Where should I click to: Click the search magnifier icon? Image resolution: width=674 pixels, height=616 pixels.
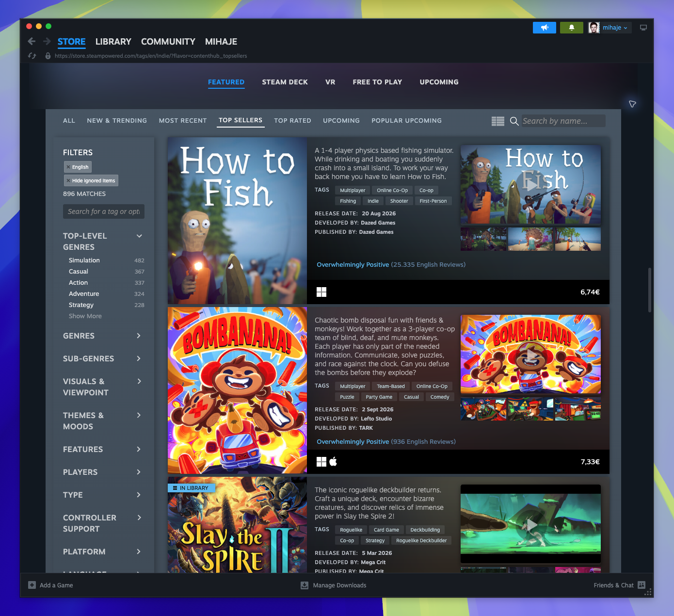[514, 121]
